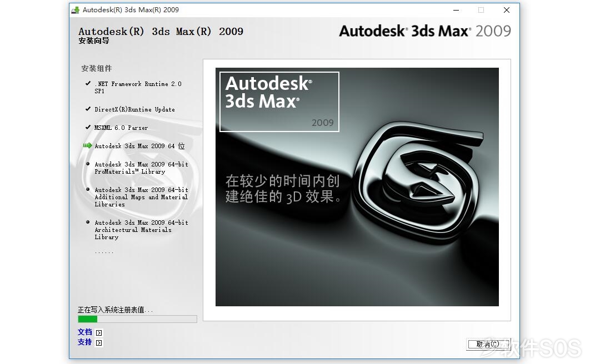Click the Cancel button 取消(C)
Image resolution: width=590 pixels, height=364 pixels.
point(488,343)
